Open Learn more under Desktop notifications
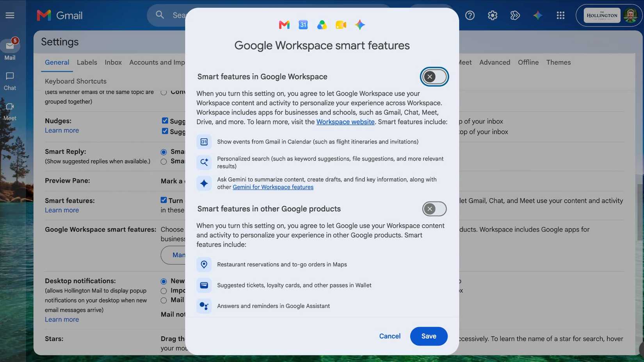 [62, 319]
